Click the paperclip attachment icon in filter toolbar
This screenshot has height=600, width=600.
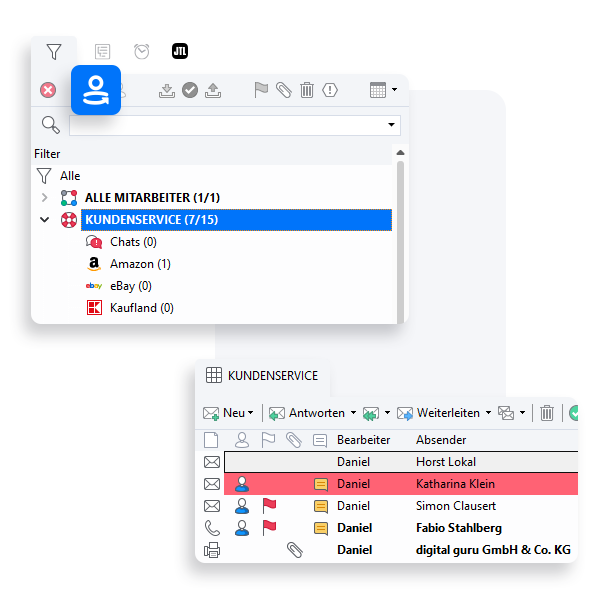[284, 90]
